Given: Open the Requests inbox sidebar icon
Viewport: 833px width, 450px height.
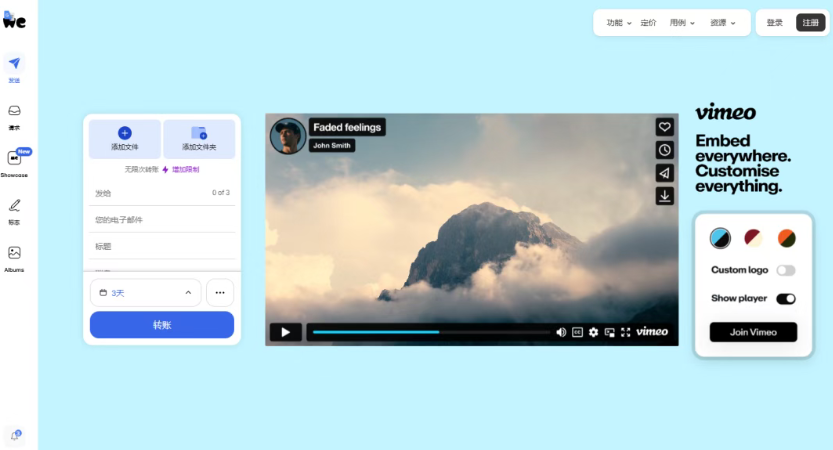Looking at the screenshot, I should click(x=14, y=111).
